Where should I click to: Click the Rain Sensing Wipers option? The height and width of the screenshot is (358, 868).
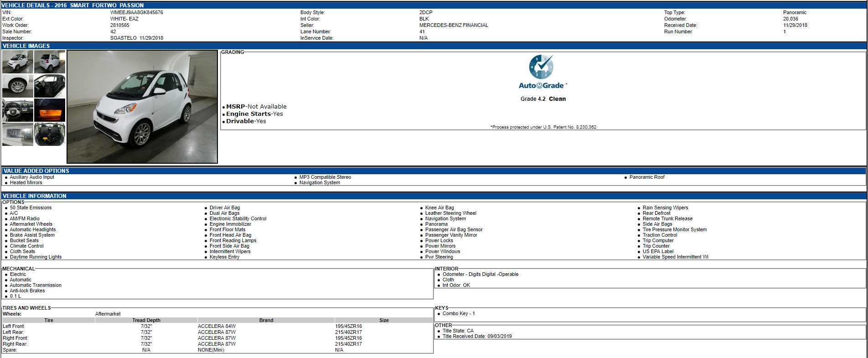click(665, 208)
